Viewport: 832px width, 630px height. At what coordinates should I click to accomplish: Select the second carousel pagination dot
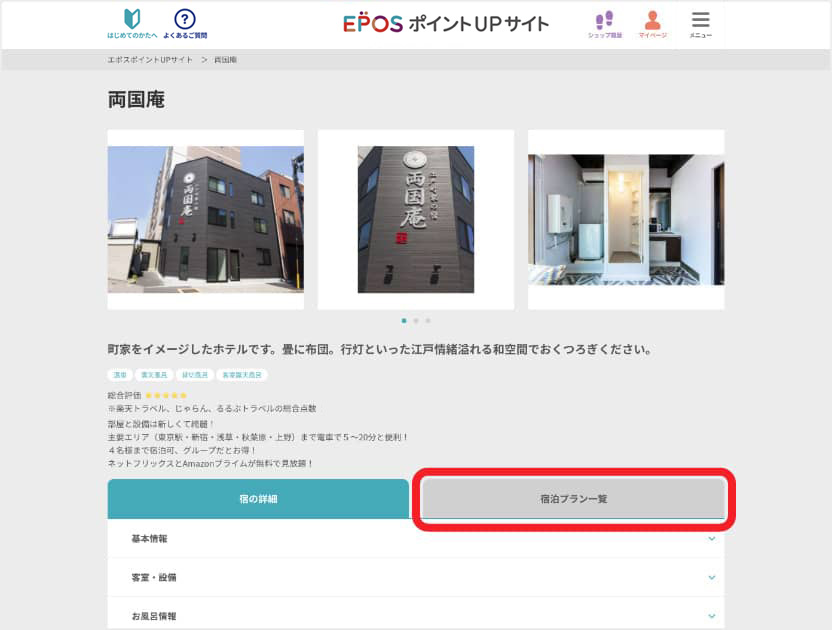click(416, 321)
